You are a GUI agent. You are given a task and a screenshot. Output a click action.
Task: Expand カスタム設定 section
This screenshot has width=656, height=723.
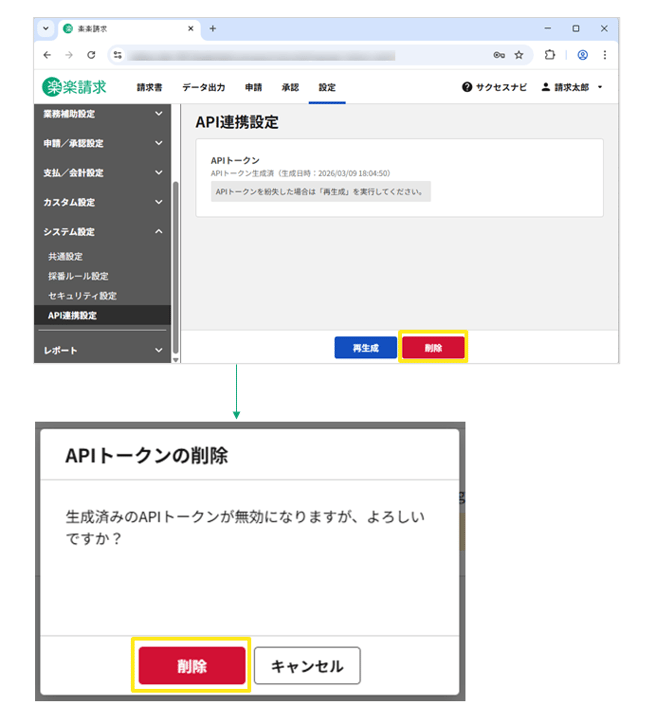point(102,202)
